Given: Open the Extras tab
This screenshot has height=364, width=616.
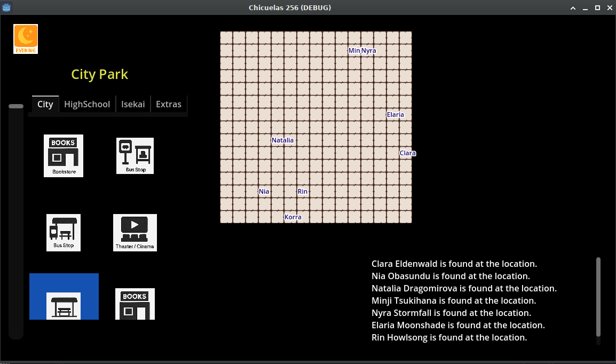Looking at the screenshot, I should tap(169, 104).
